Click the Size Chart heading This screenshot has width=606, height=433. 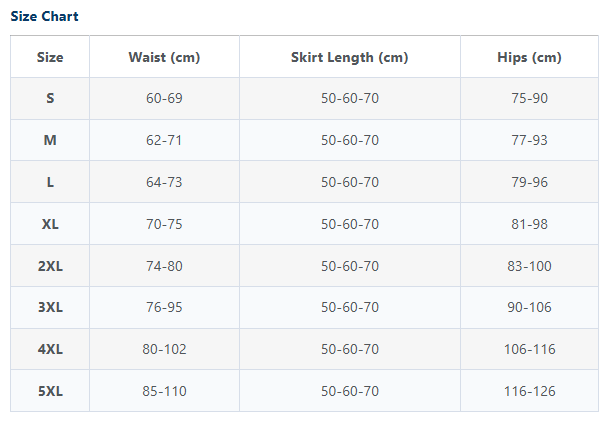pos(44,16)
